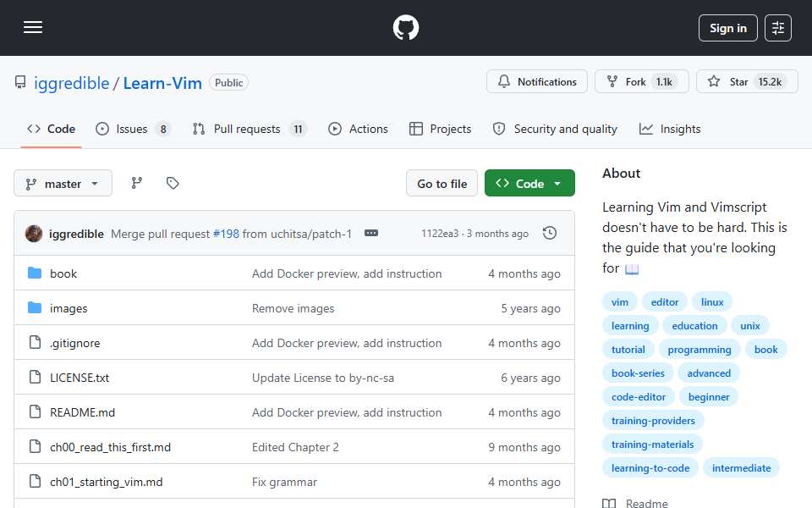This screenshot has width=812, height=508.
Task: Switch to the Code tab
Action: [51, 129]
